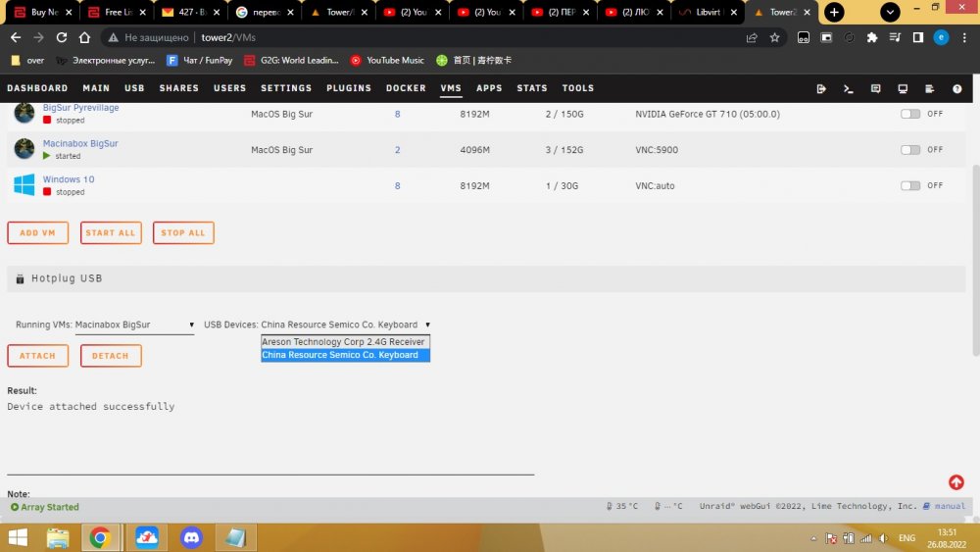Viewport: 980px width, 552px height.
Task: Click the CPU count 8 for Windows 10
Action: 397,185
